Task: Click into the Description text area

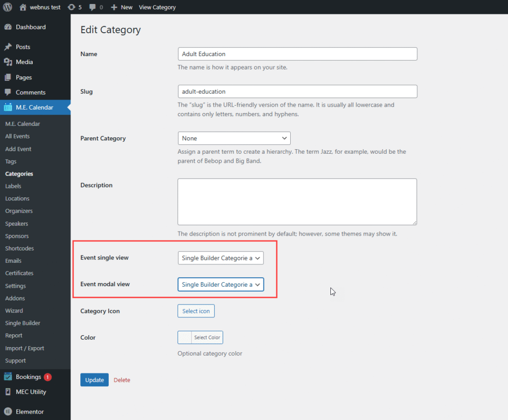Action: 297,202
